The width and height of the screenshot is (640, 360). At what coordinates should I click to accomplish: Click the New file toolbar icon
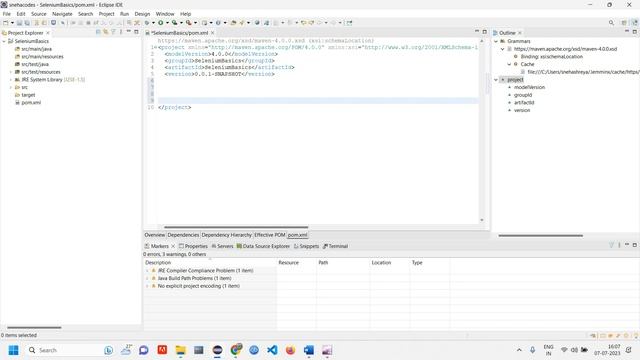(x=6, y=23)
